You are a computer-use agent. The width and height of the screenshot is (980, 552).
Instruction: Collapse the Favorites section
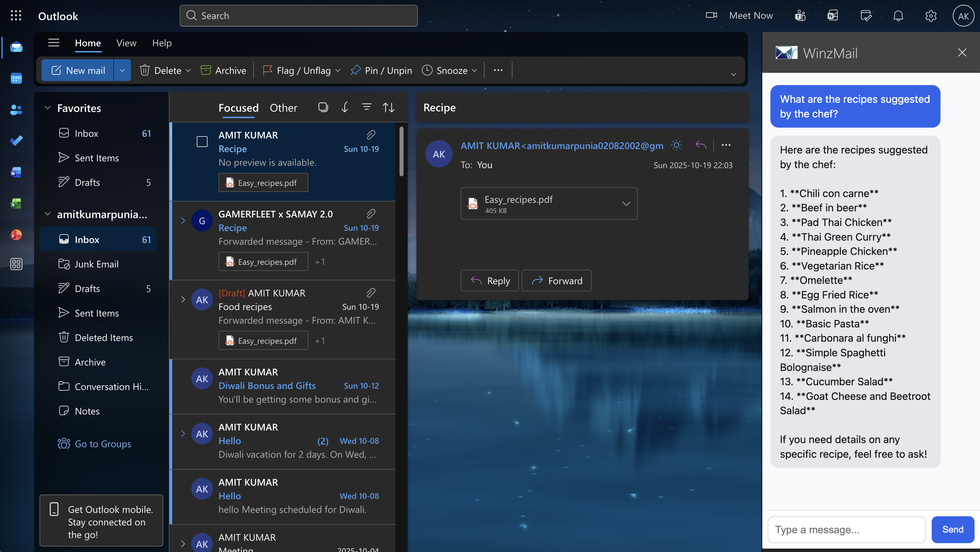click(48, 108)
